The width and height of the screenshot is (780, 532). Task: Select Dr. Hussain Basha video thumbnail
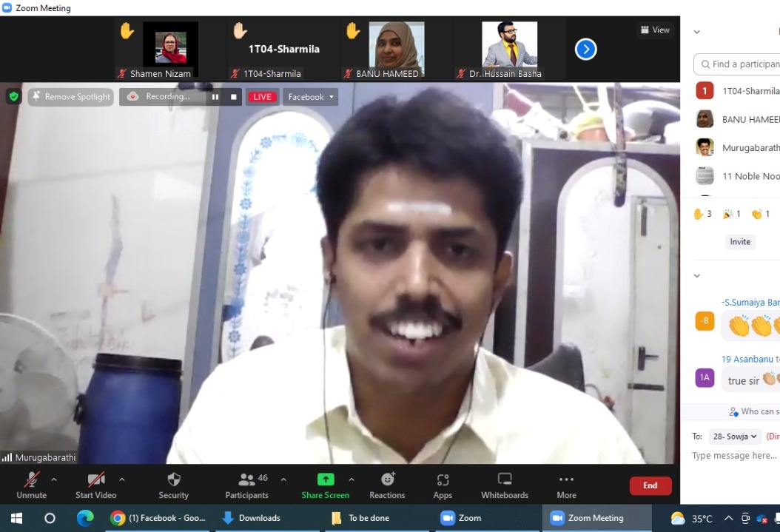coord(509,50)
